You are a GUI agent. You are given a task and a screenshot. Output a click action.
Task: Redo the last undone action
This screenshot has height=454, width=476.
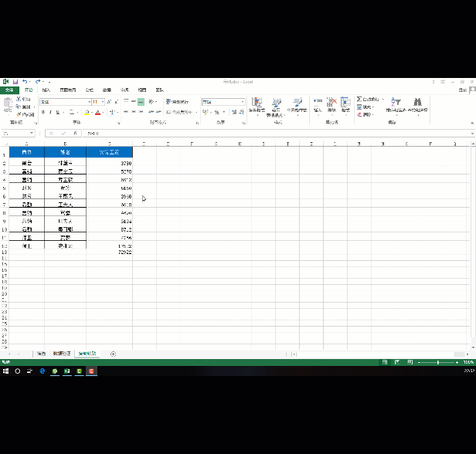38,82
